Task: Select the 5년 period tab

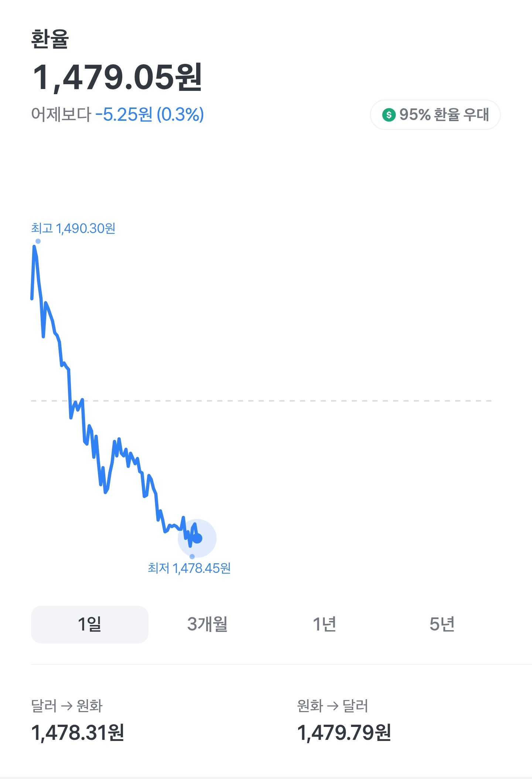Action: 442,624
